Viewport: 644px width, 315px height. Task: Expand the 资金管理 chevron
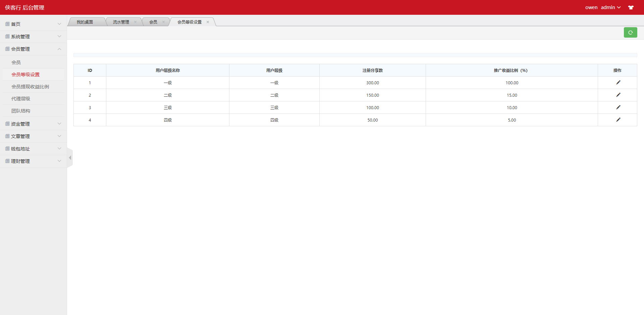tap(59, 124)
